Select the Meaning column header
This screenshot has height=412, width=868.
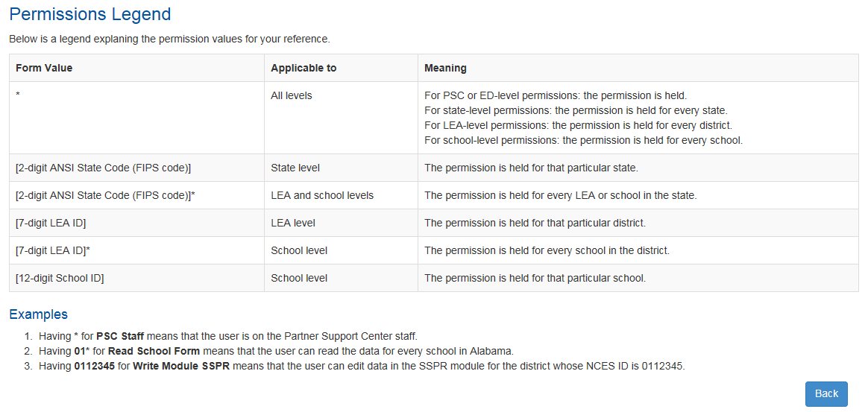tap(445, 68)
